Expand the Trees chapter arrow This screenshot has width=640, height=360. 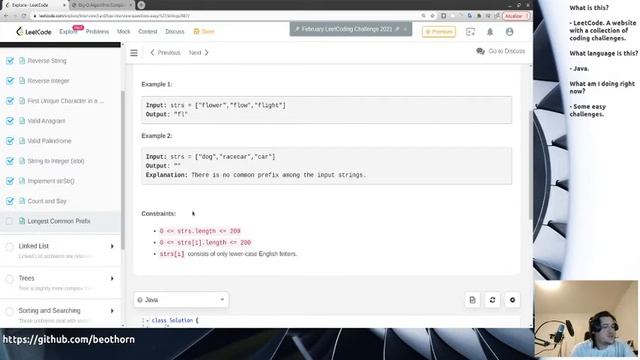[112, 278]
